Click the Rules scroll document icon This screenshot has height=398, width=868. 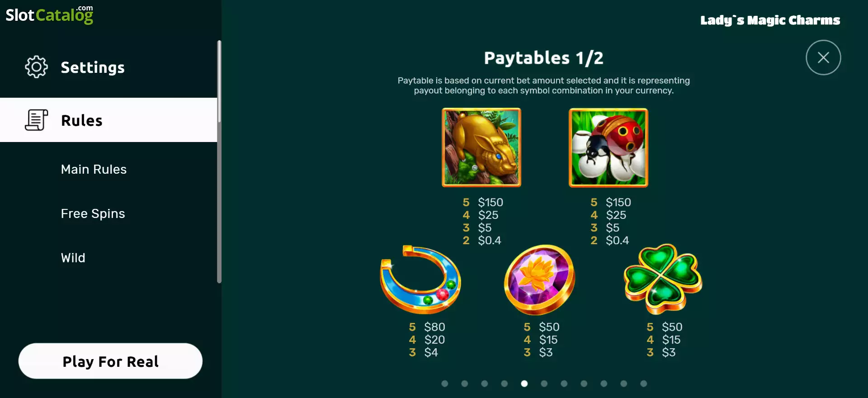click(x=36, y=120)
